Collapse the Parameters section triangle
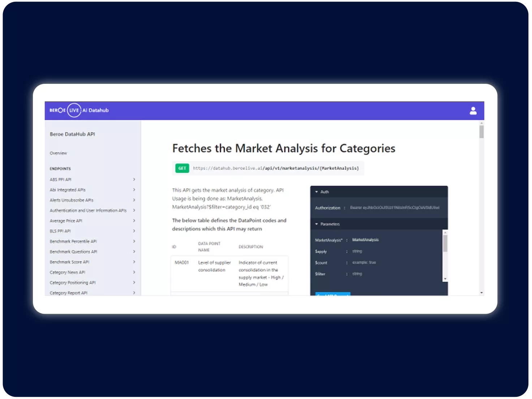 317,224
